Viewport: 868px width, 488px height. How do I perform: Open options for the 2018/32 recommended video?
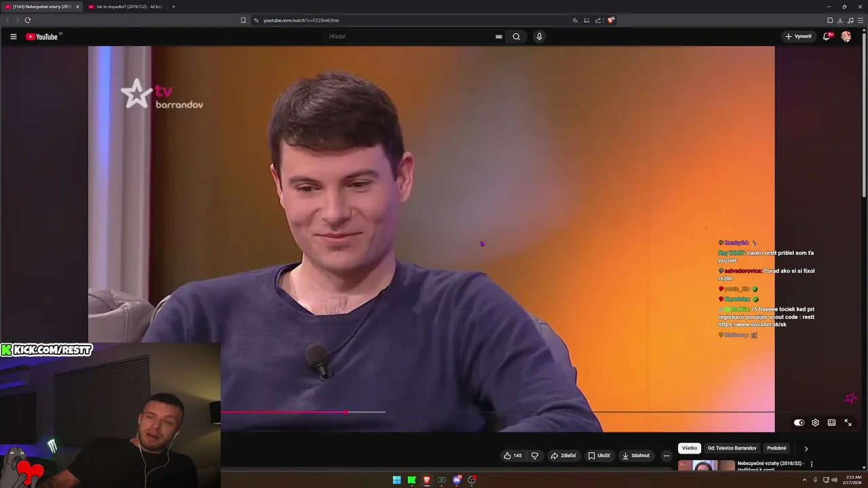[x=812, y=464]
